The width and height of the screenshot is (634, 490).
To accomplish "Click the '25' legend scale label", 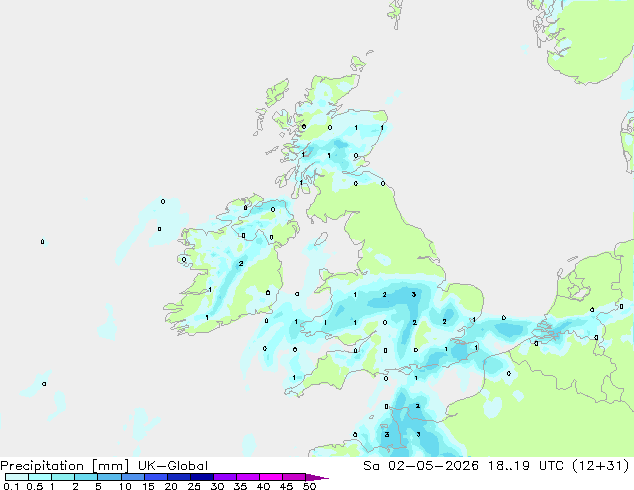I will 194,486.
